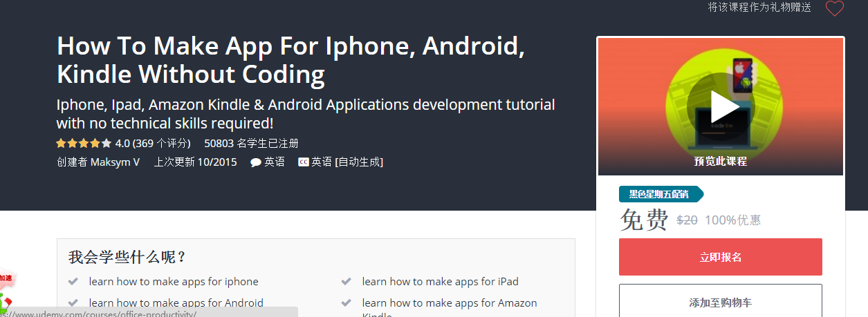Click checkmark beside apps for Amazon Kindle
868x317 pixels.
(346, 302)
